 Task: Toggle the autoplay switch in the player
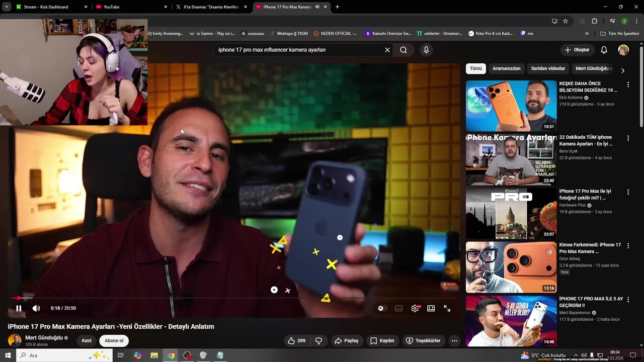tap(382, 308)
